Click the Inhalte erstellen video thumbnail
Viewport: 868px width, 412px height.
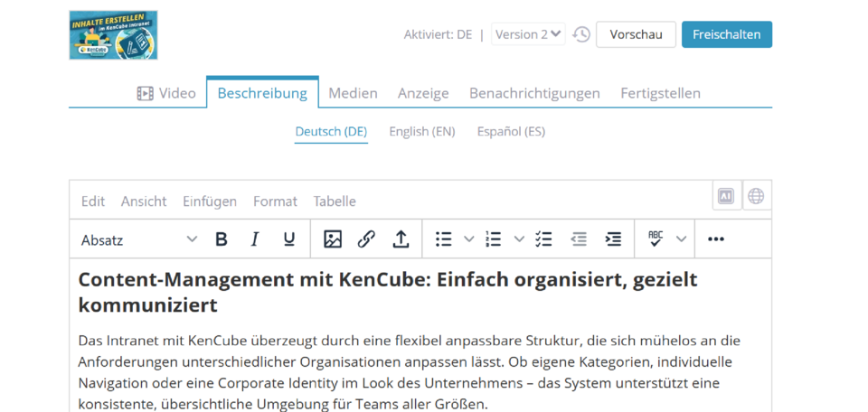click(113, 35)
